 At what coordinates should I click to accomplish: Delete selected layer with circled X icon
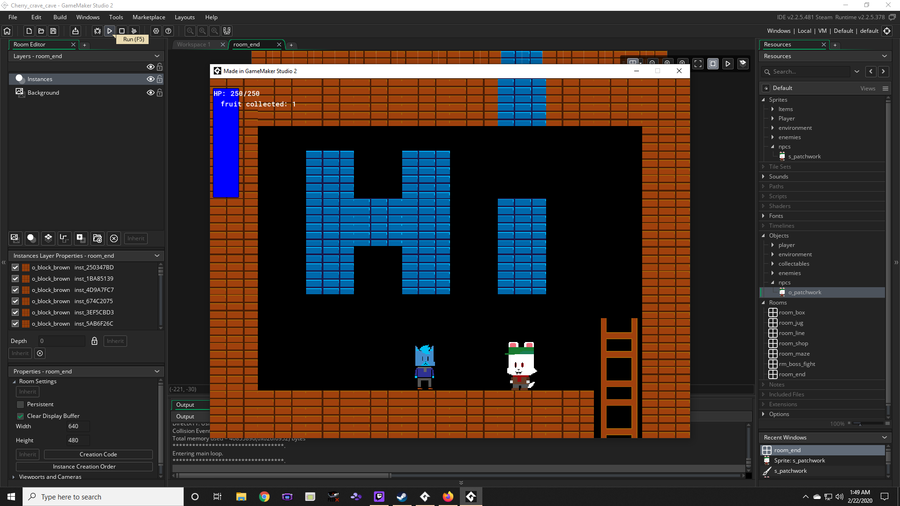114,238
